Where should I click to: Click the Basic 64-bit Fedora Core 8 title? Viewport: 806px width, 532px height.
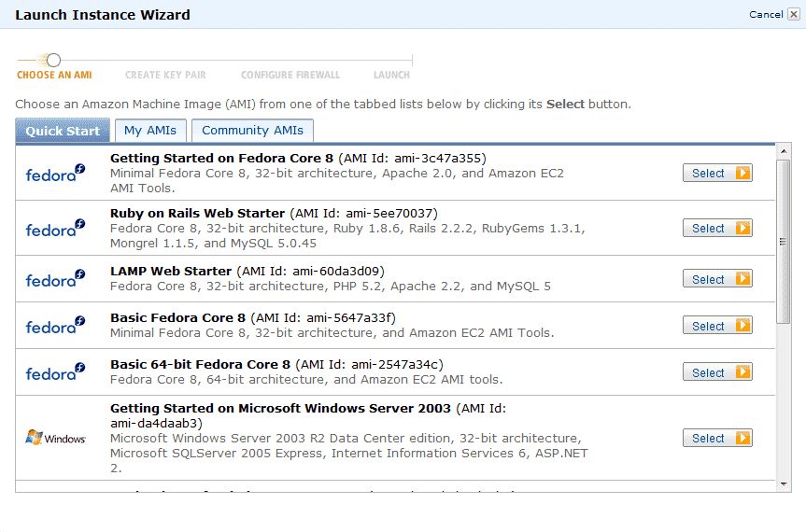[x=201, y=365]
